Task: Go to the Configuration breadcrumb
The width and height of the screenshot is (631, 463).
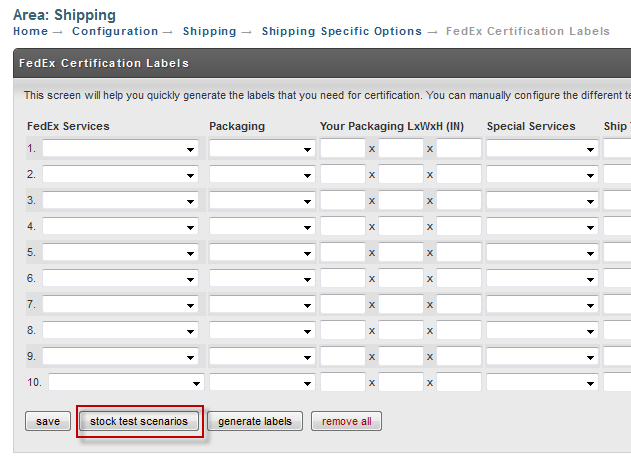Action: click(115, 31)
